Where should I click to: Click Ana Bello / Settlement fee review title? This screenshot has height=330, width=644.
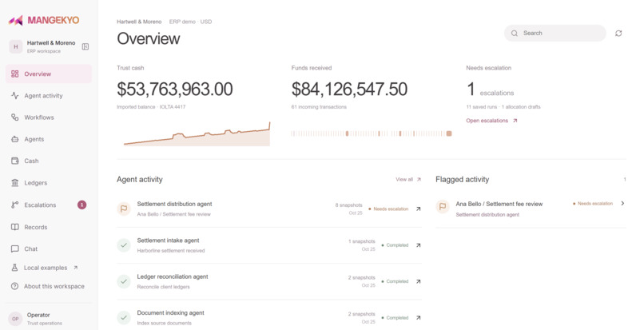coord(499,204)
